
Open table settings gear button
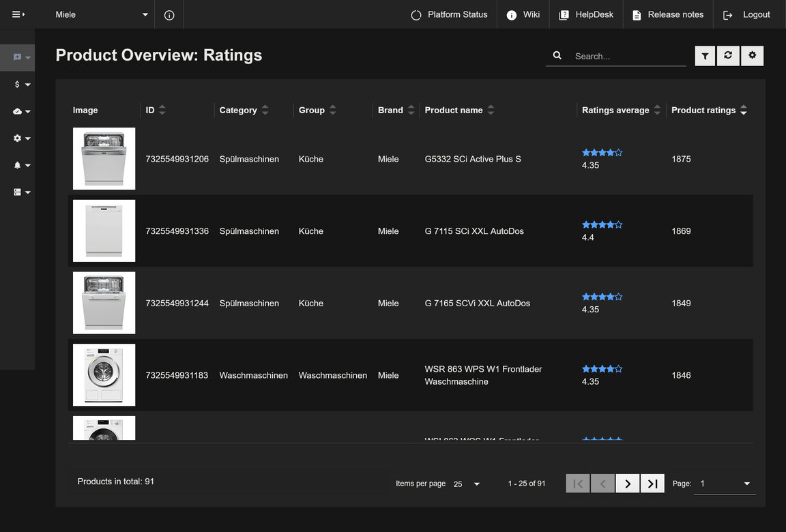(x=752, y=56)
